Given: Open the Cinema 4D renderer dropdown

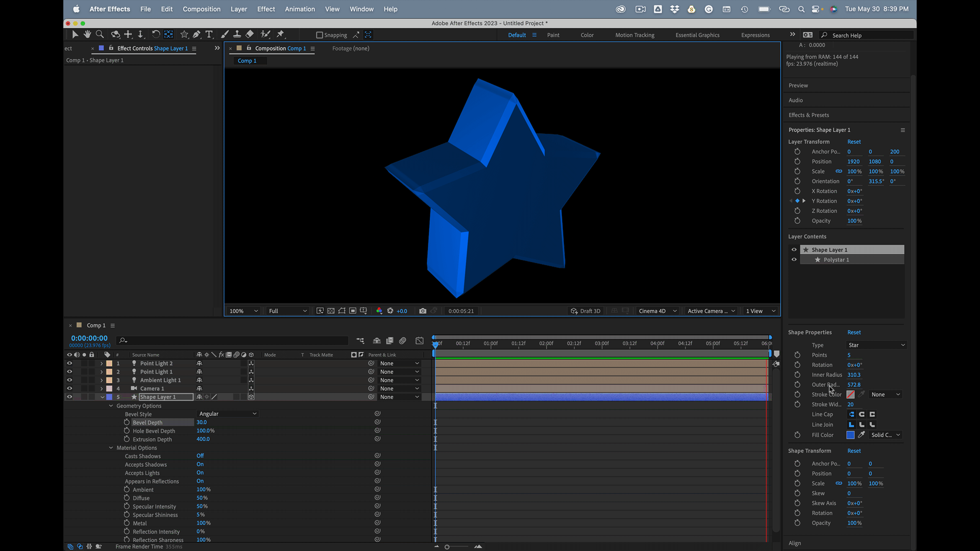Looking at the screenshot, I should click(657, 311).
